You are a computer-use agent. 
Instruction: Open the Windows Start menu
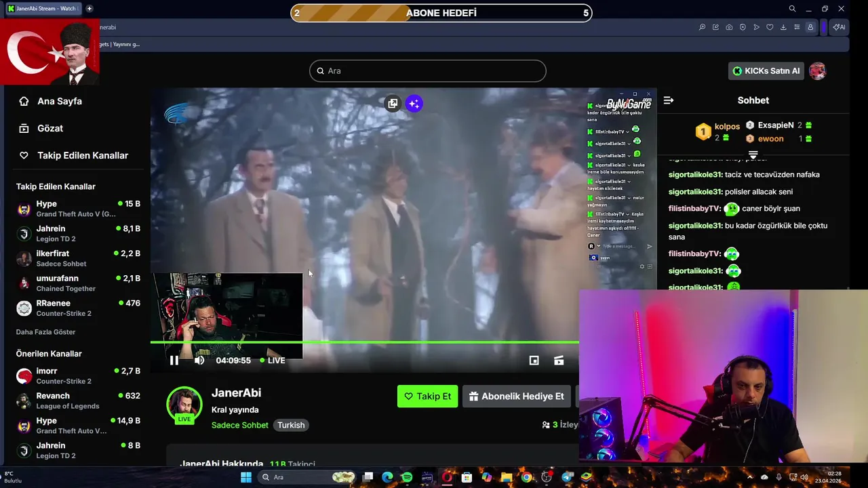[x=246, y=477]
